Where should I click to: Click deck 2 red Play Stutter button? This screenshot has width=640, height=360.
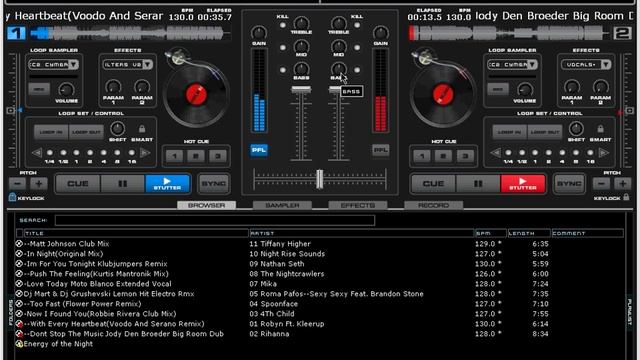[x=523, y=184]
